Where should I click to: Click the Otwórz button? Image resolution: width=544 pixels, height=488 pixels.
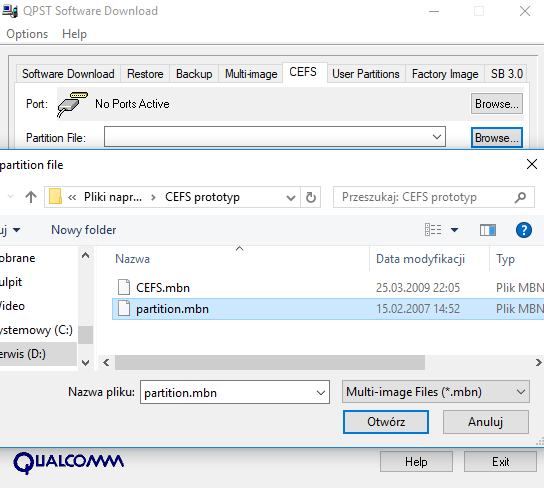(386, 422)
